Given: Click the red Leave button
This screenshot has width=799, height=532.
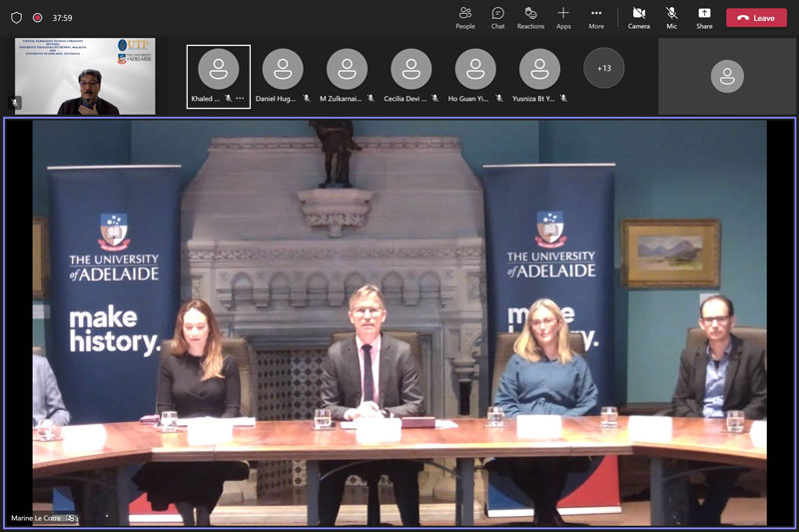Looking at the screenshot, I should coord(756,18).
